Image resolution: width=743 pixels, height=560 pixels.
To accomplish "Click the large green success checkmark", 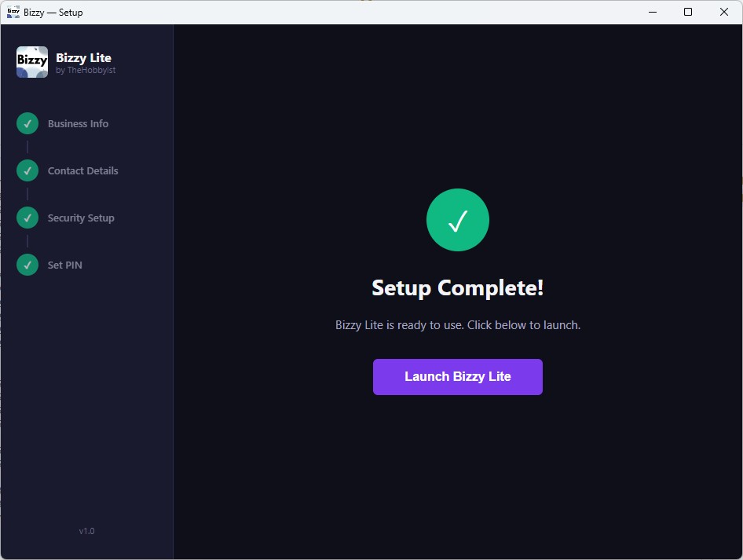I will [x=457, y=221].
